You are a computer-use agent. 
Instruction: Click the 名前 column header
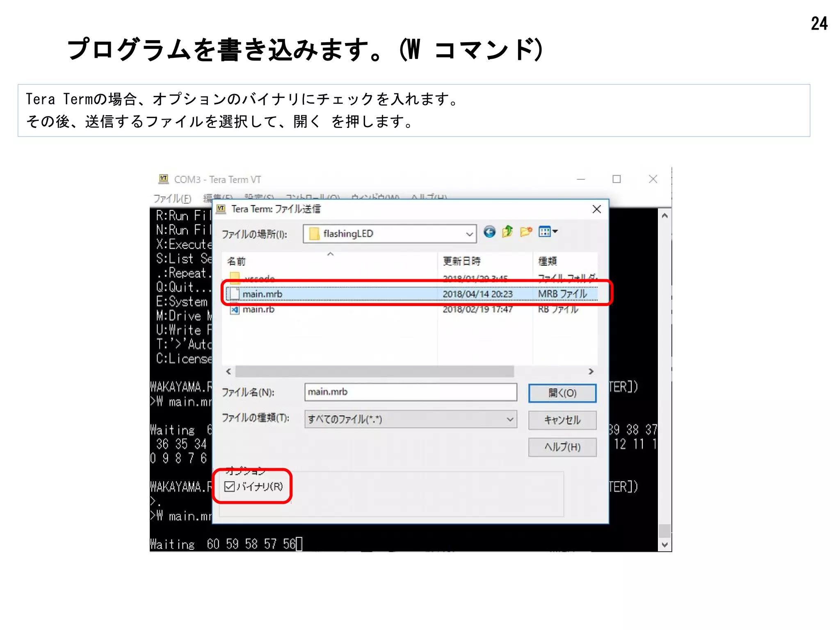tap(236, 261)
